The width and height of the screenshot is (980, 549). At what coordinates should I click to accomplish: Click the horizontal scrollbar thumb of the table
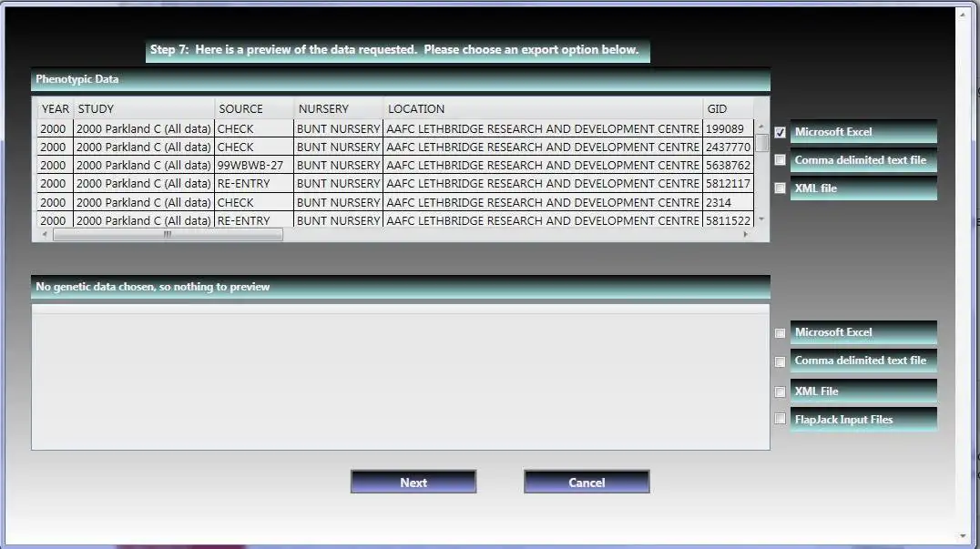tap(168, 235)
